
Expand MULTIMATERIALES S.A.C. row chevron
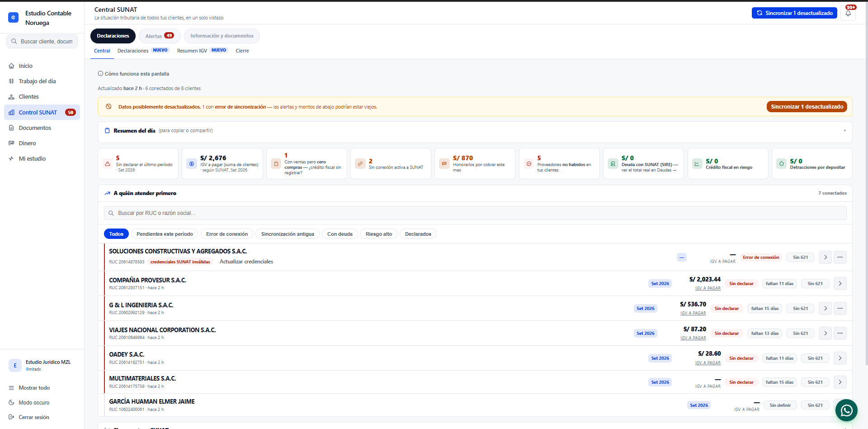tap(840, 382)
